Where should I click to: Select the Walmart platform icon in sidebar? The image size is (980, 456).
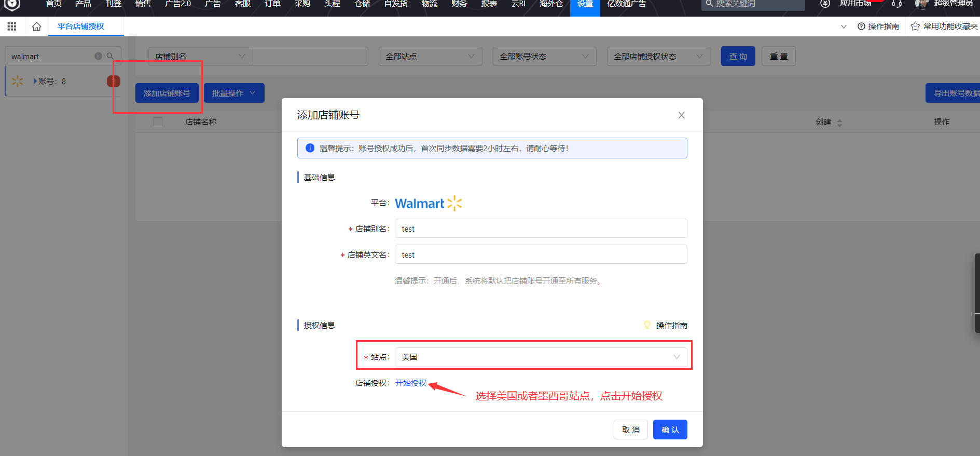tap(18, 81)
